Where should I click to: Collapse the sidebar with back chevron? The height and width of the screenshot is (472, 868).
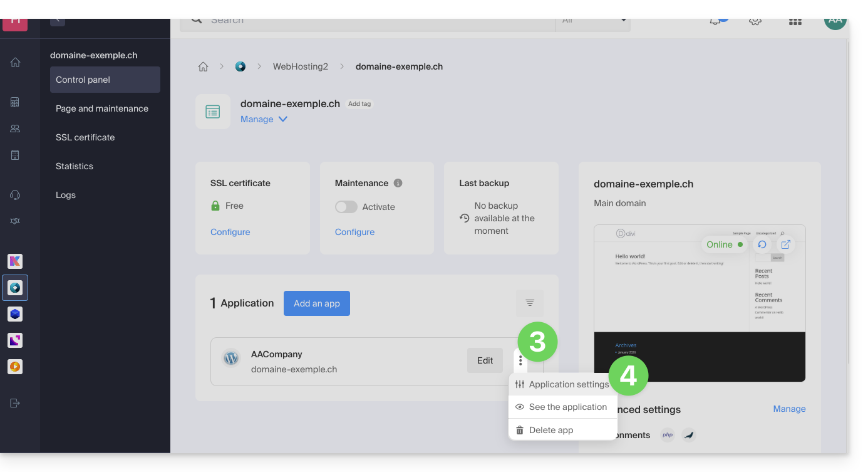tap(57, 20)
